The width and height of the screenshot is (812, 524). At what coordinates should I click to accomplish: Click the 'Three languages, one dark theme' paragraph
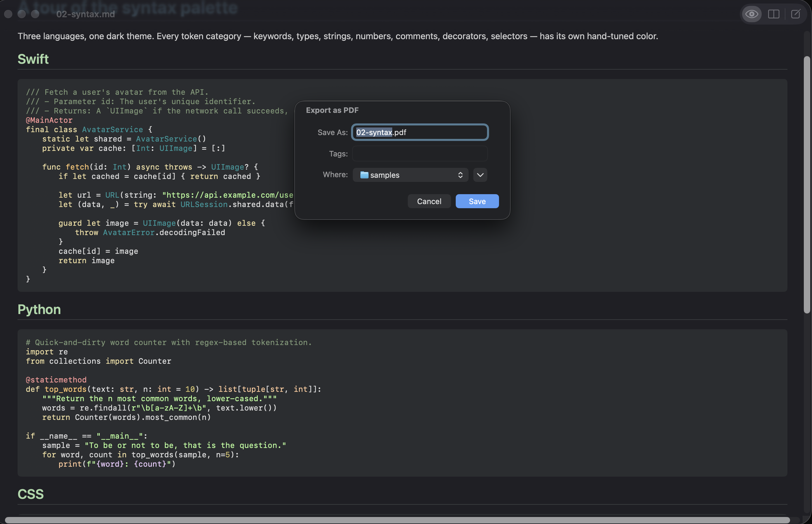pos(338,36)
